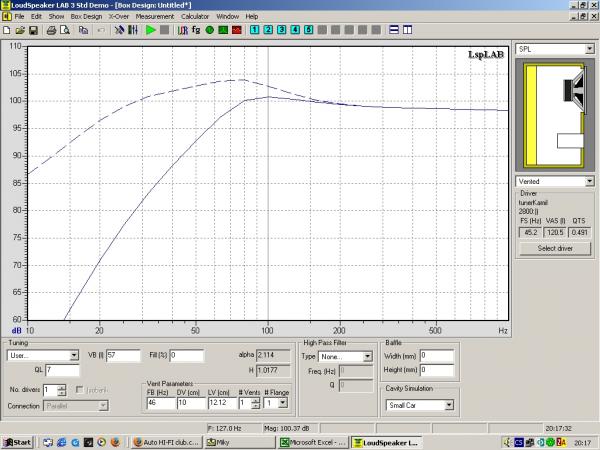Select cyan memory slot 3 button
The width and height of the screenshot is (600, 450).
coord(282,31)
